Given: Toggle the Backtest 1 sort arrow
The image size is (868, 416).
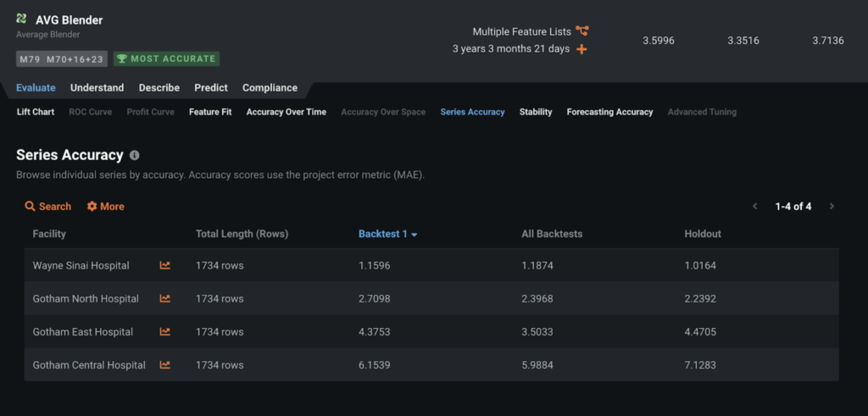Looking at the screenshot, I should click(x=414, y=235).
